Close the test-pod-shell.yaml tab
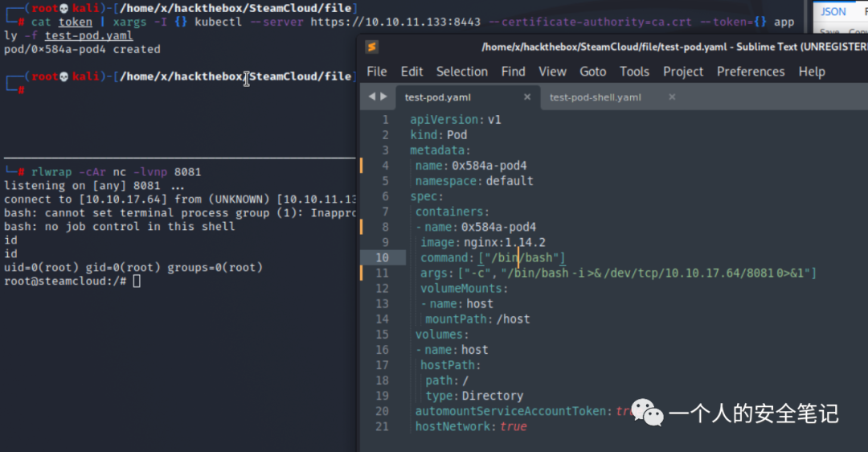 (x=671, y=97)
